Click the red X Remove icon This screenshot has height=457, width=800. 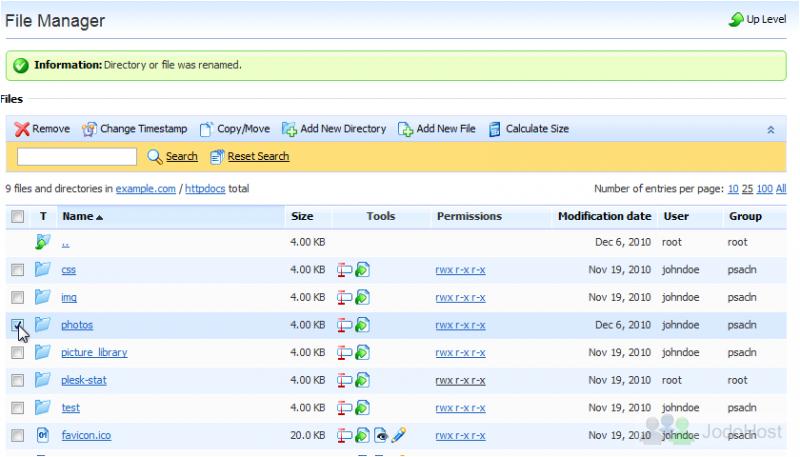pyautogui.click(x=21, y=130)
